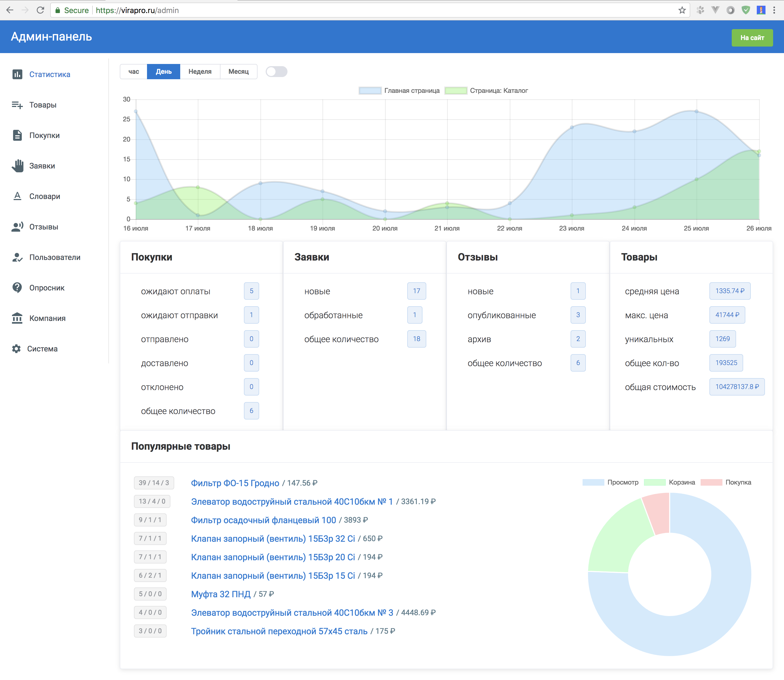Click the Словари letter A icon
The height and width of the screenshot is (680, 784).
point(17,196)
